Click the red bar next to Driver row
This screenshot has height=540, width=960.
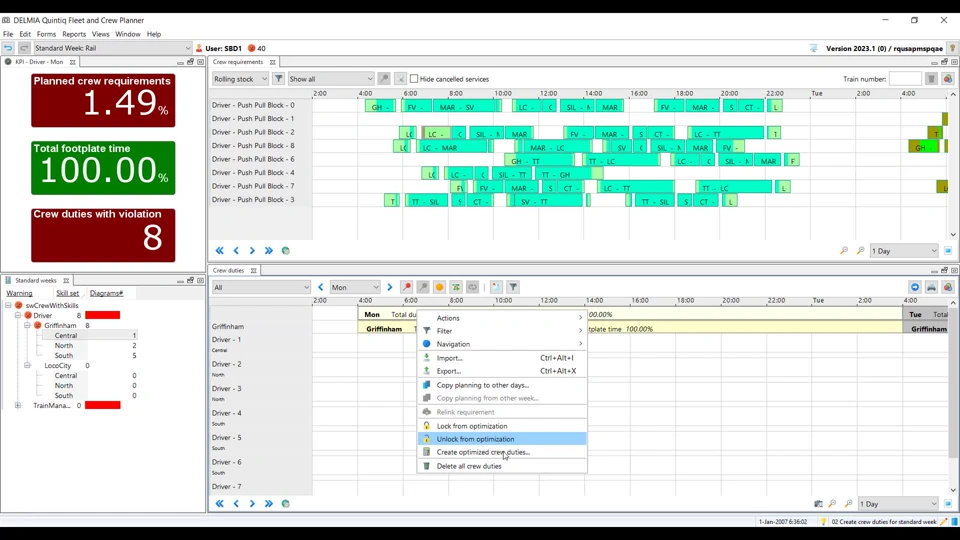click(x=102, y=315)
